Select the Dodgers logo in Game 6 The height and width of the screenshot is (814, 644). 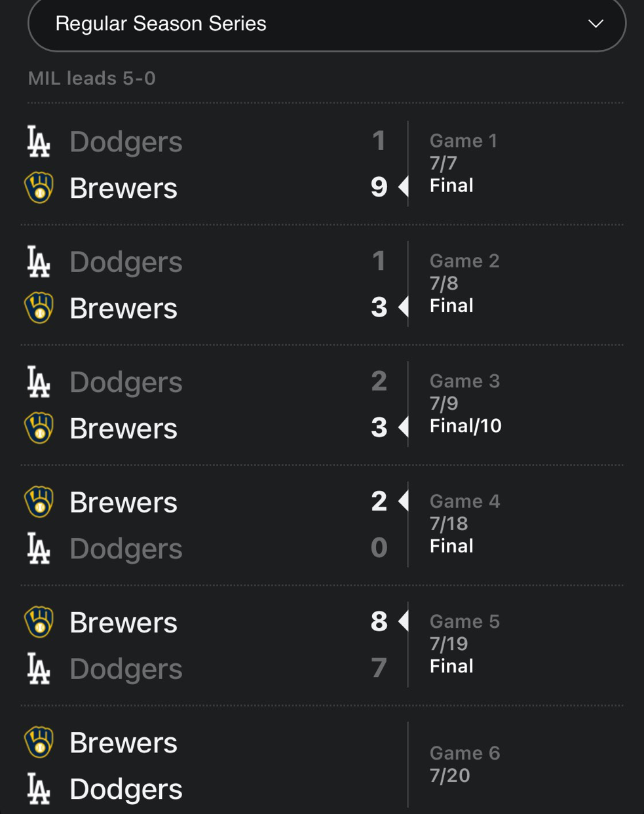pos(39,789)
